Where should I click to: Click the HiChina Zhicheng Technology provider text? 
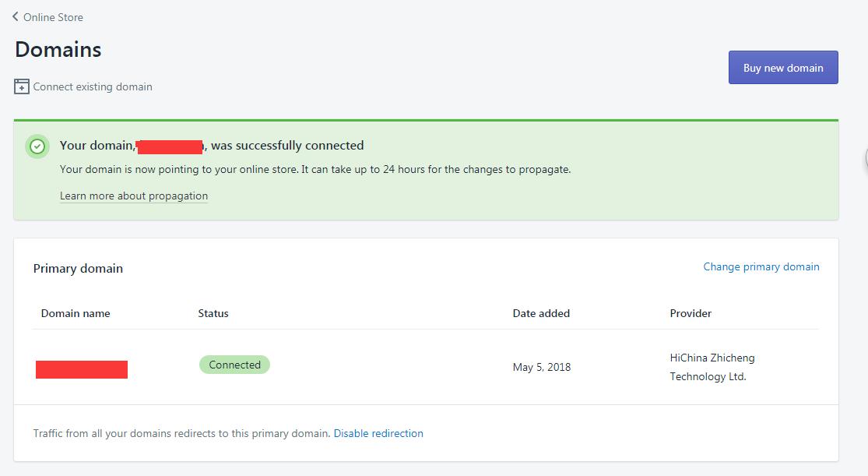(712, 366)
